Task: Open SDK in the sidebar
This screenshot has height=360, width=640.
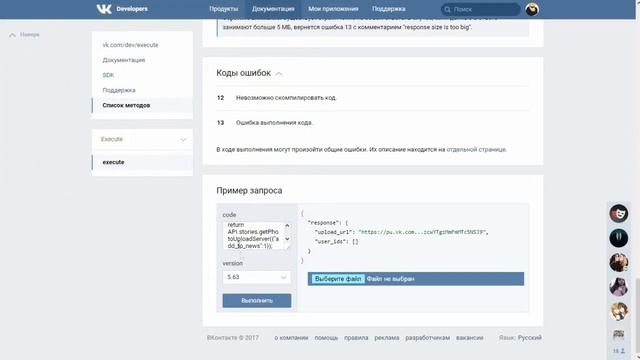Action: [108, 75]
